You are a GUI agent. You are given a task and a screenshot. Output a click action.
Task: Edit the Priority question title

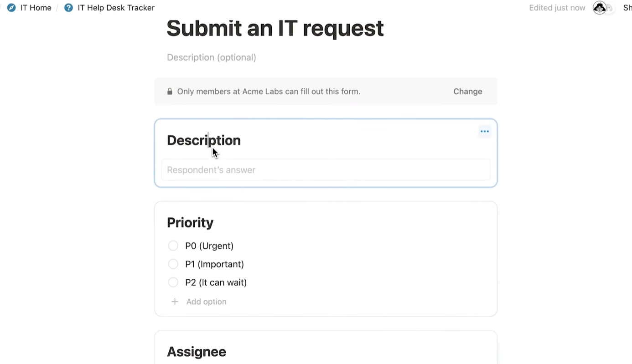190,222
